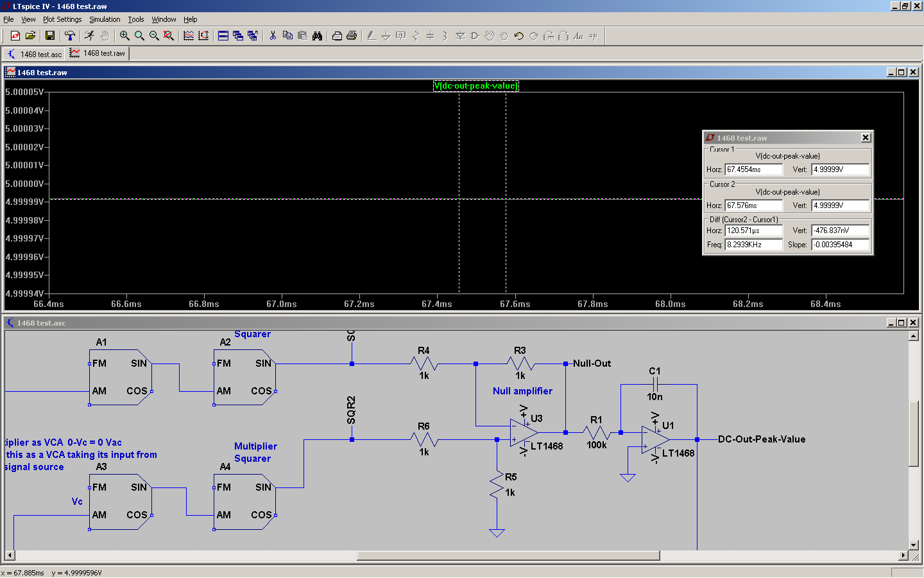Click the Open file folder icon
This screenshot has width=924, height=578.
tap(30, 36)
